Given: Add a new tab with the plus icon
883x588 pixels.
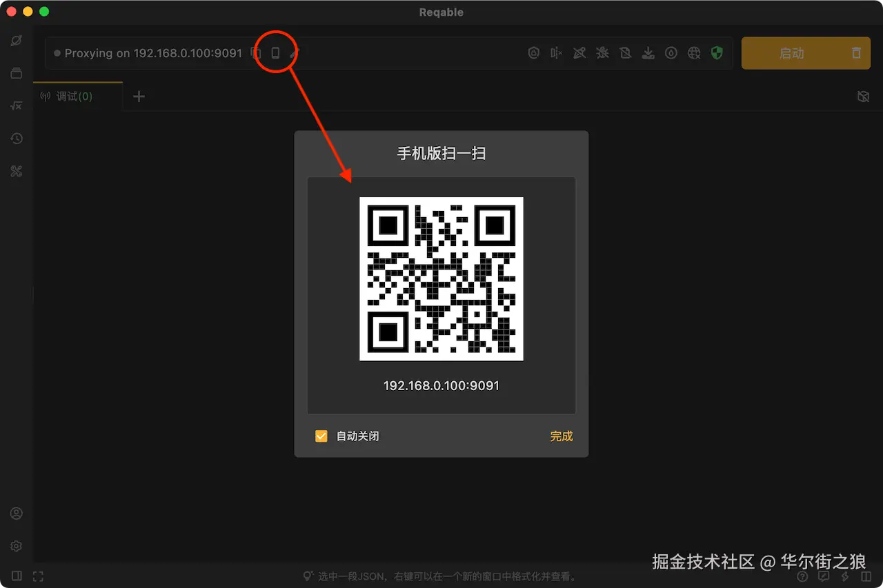Looking at the screenshot, I should click(139, 97).
